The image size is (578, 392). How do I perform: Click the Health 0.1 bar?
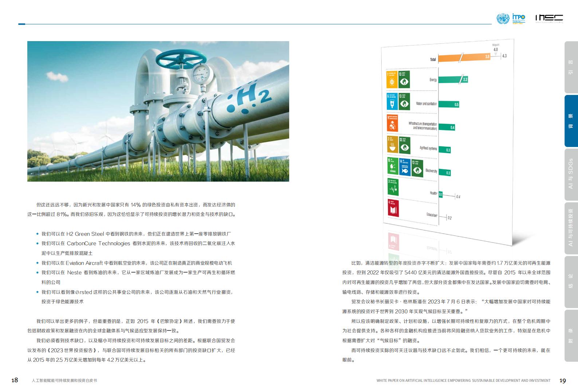point(441,194)
